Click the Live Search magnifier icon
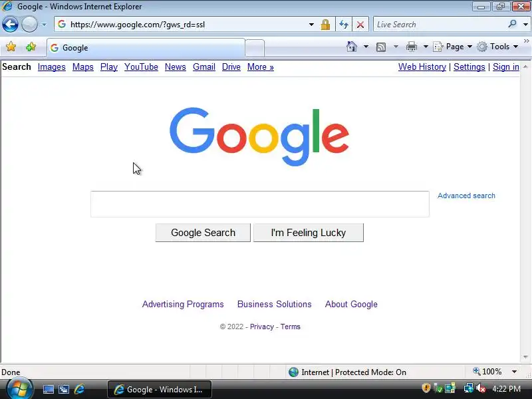The image size is (532, 399). [x=512, y=24]
